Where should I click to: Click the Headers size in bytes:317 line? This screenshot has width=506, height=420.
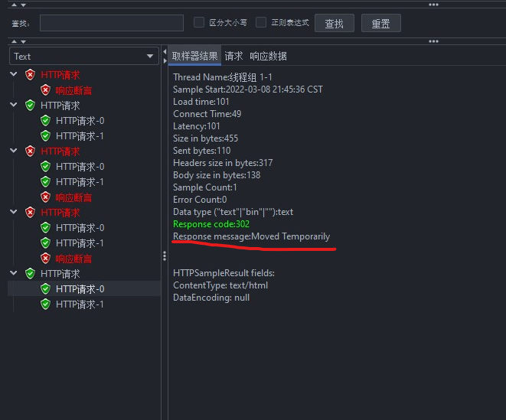pos(223,163)
